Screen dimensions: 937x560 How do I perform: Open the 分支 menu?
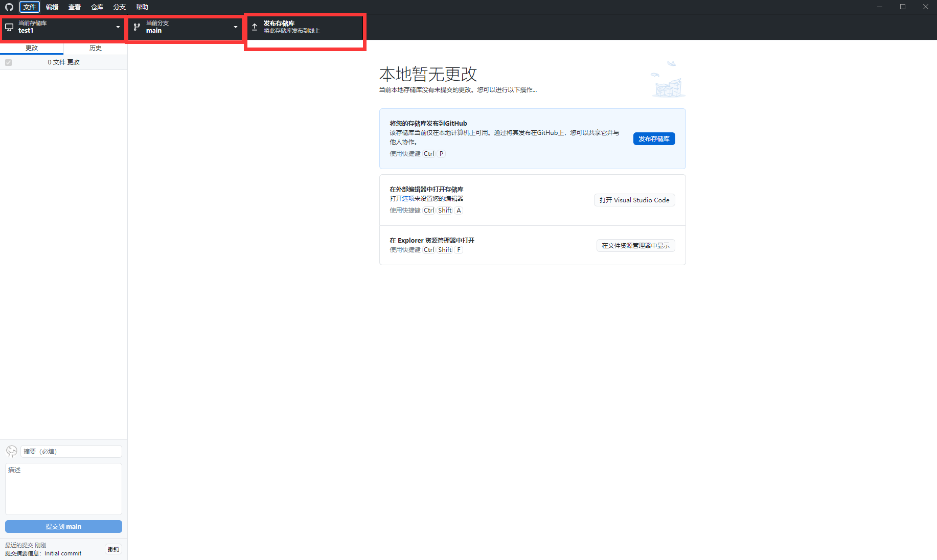(x=119, y=7)
